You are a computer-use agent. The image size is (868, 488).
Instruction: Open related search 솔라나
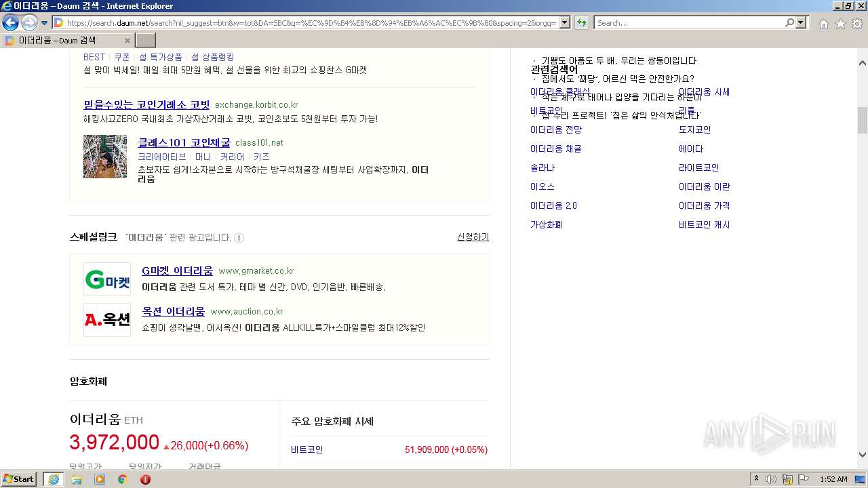(x=542, y=167)
